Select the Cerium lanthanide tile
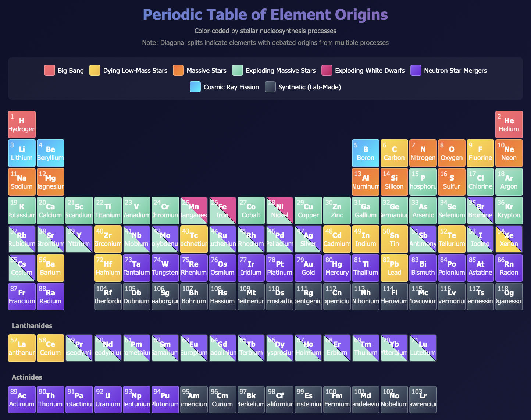This screenshot has width=531, height=420. click(x=51, y=348)
